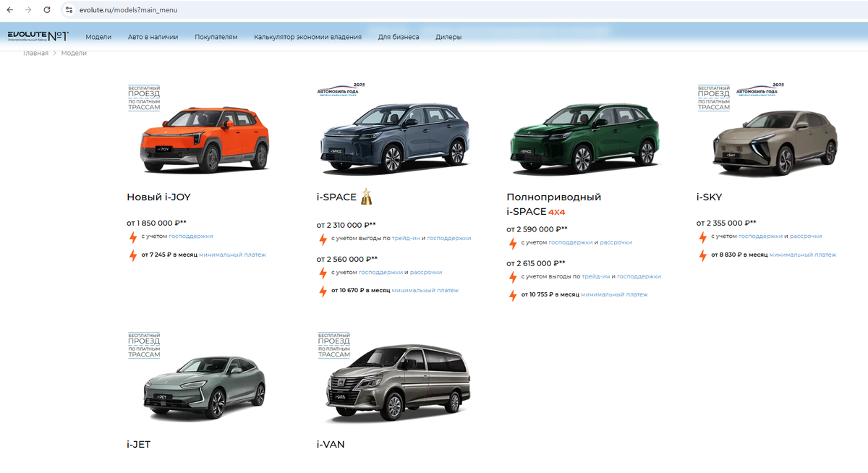868x473 pixels.
Task: Click трейд-ин link under i-SPACE
Action: click(x=406, y=238)
